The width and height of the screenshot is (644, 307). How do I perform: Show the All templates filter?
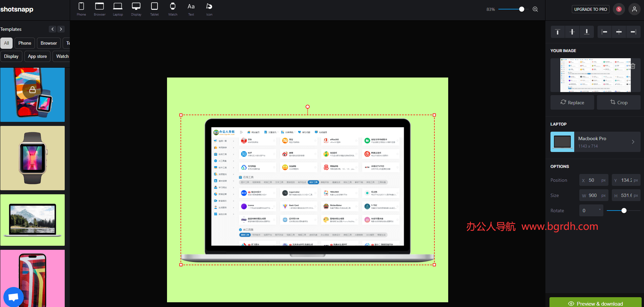[6, 43]
